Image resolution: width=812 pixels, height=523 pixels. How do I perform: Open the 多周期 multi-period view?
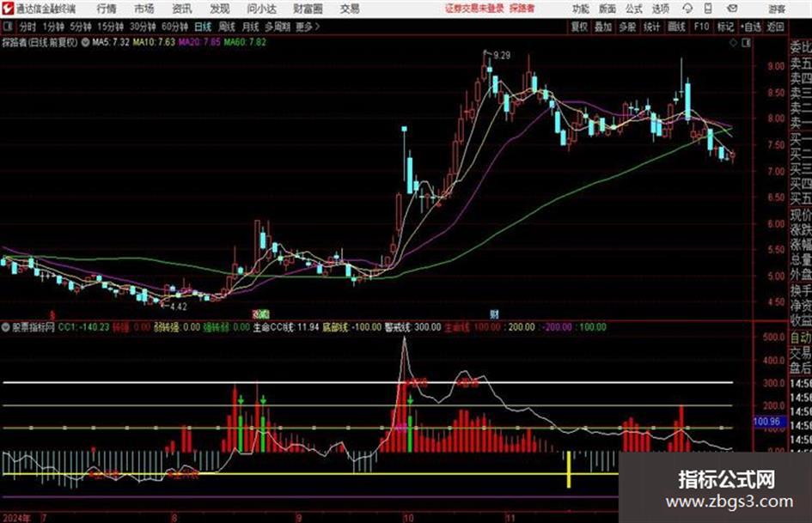[278, 27]
